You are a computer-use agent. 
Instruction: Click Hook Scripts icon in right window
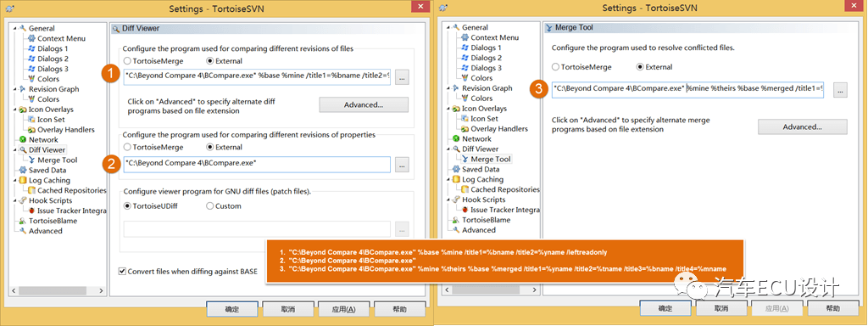(x=455, y=200)
